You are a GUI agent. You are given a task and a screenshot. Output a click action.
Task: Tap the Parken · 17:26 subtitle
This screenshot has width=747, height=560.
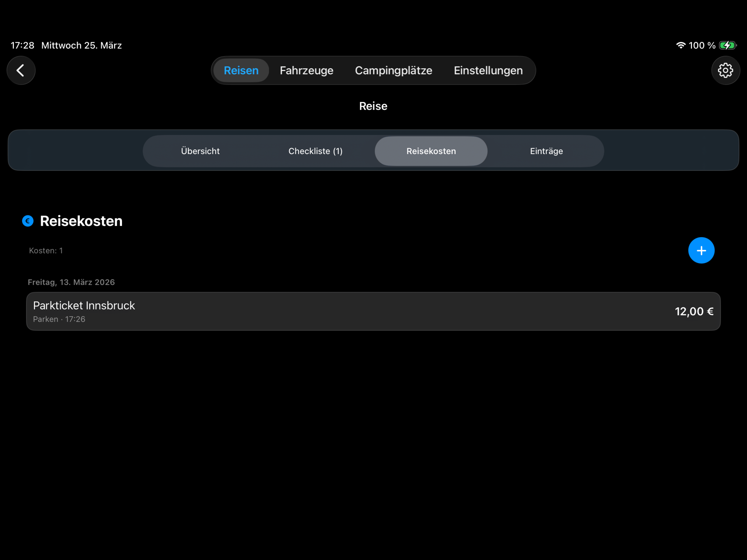[x=59, y=319]
